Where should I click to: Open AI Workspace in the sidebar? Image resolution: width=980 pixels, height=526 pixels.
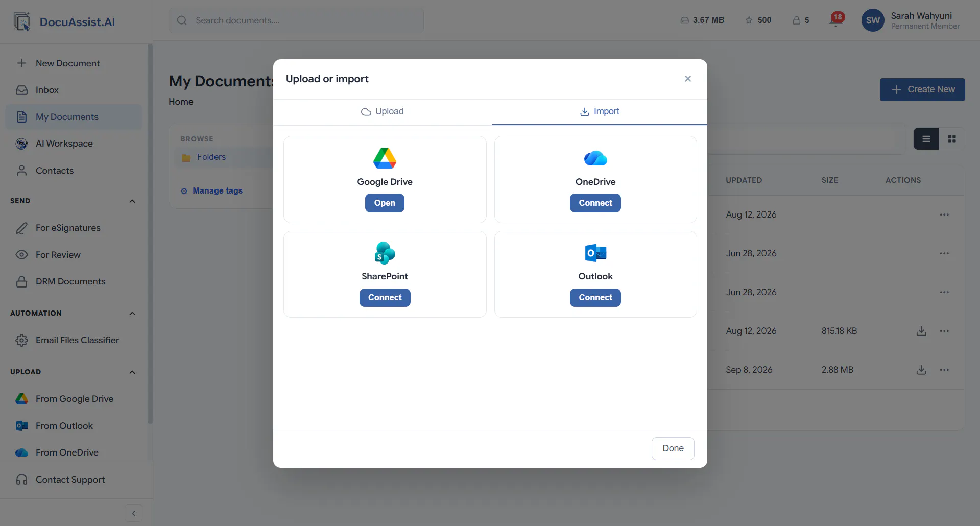[74, 144]
